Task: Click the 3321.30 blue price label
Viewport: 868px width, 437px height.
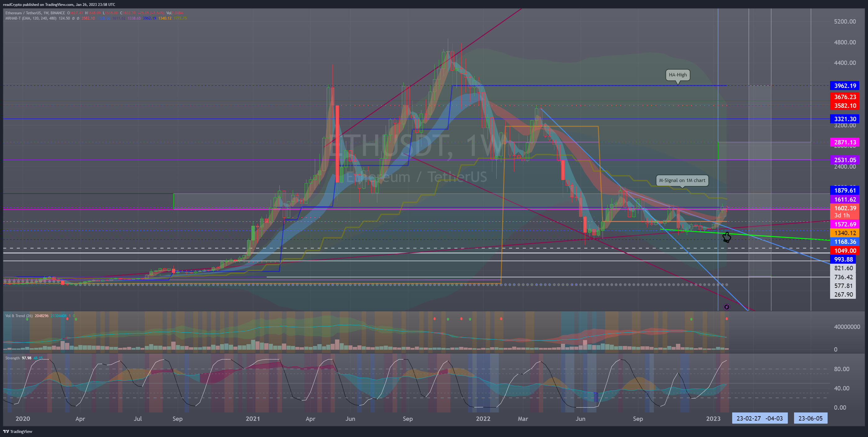Action: (x=844, y=119)
